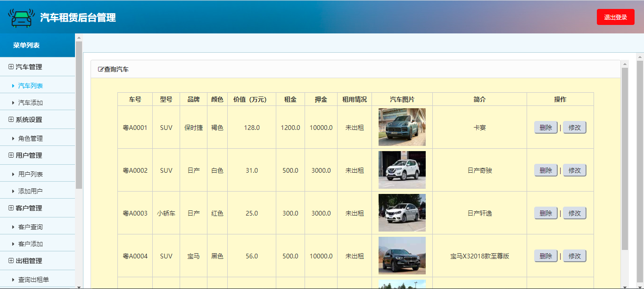Click the 简介 column header
The width and height of the screenshot is (644, 289).
click(480, 99)
